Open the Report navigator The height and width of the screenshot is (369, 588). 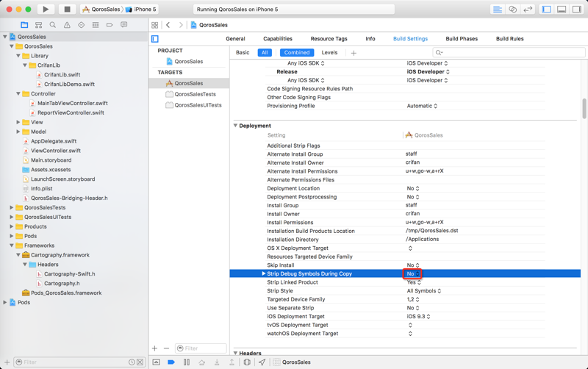[x=123, y=25]
